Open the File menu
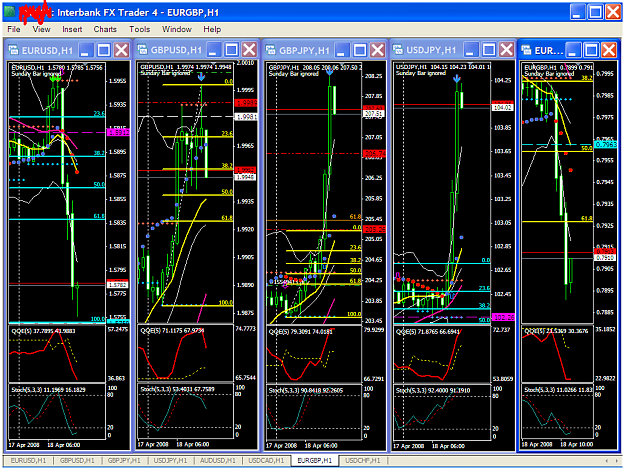Image resolution: width=625 pixels, height=470 pixels. (x=14, y=29)
